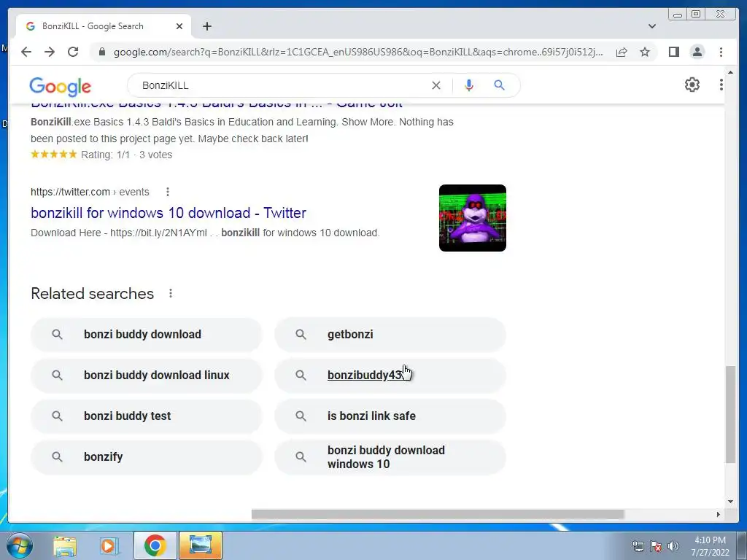Bookmark this page with the star

[x=645, y=52]
